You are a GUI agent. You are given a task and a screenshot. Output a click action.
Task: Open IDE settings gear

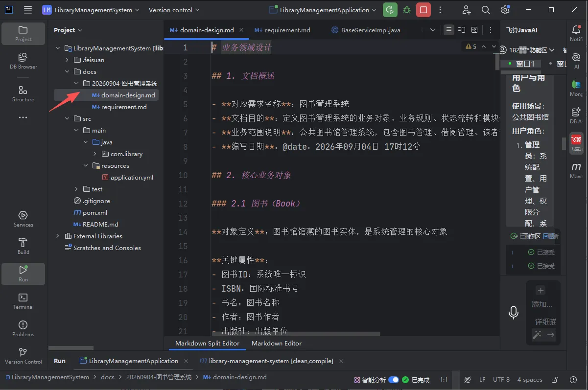point(505,10)
